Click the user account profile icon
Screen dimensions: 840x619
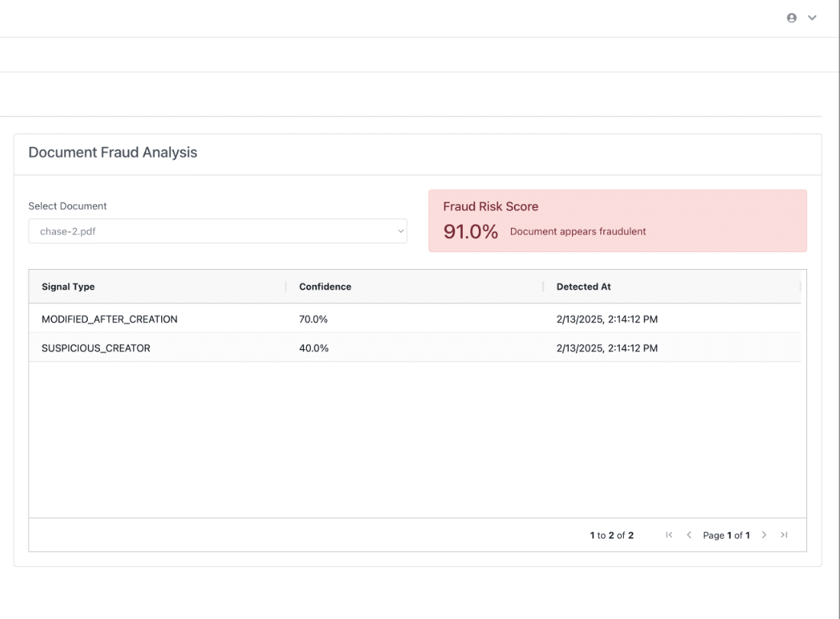(792, 18)
